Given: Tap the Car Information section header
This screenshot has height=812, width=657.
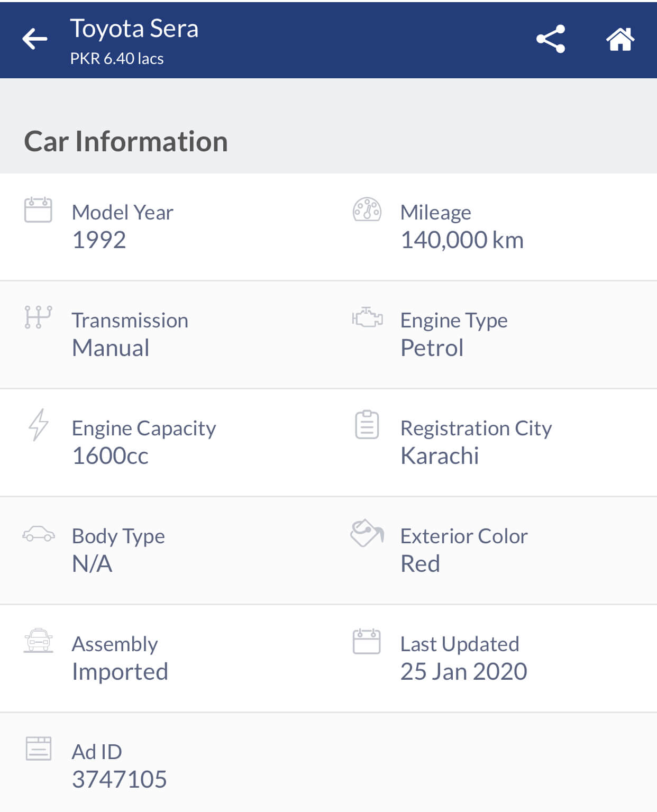Looking at the screenshot, I should pyautogui.click(x=126, y=141).
